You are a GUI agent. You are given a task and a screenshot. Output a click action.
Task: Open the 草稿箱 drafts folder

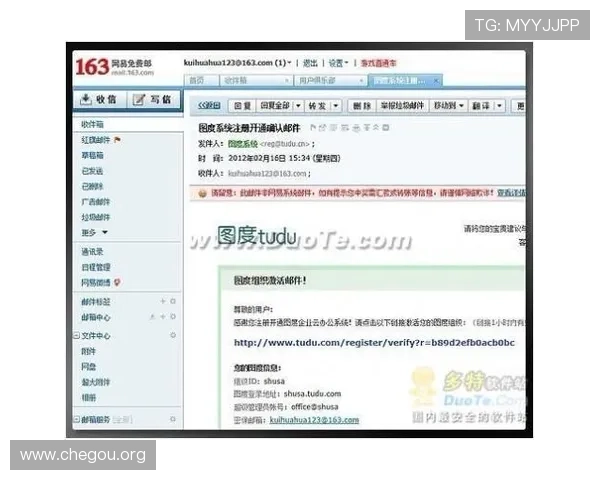click(x=92, y=155)
